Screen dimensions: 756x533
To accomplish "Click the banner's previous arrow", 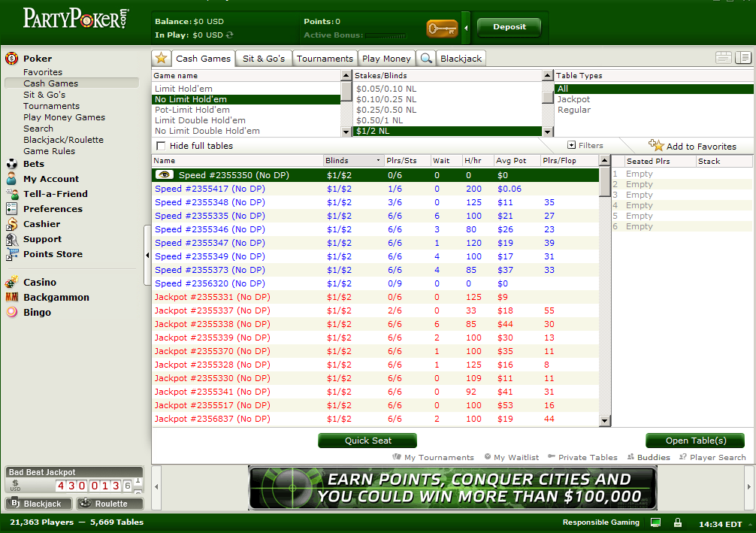I will 156,487.
